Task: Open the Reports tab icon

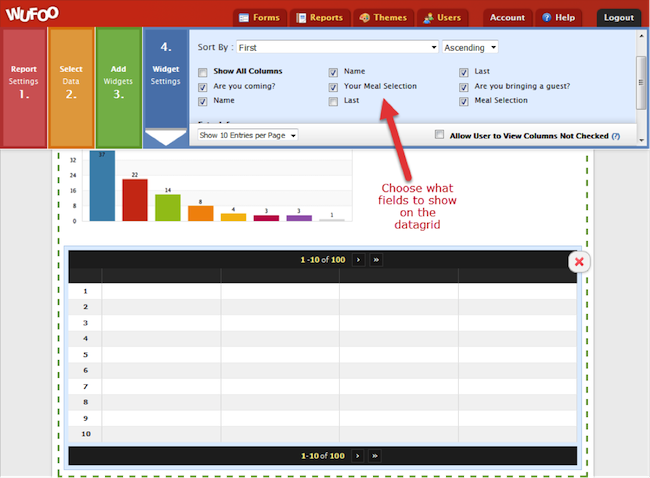Action: [x=301, y=18]
